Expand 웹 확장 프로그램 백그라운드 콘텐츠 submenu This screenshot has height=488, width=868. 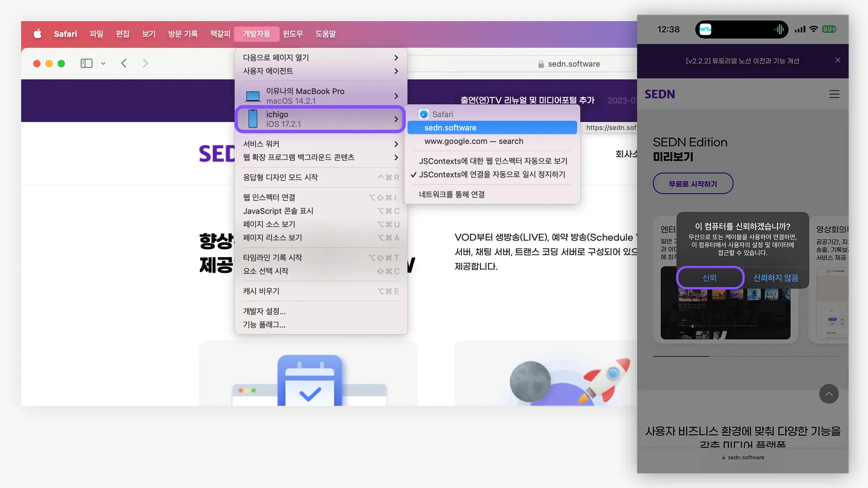tap(321, 157)
